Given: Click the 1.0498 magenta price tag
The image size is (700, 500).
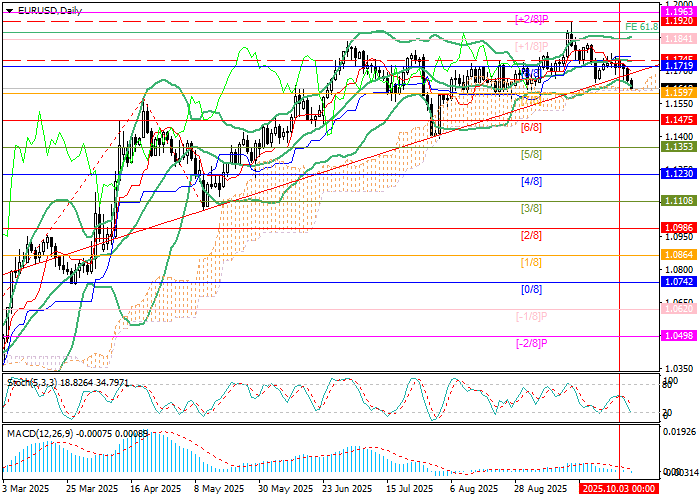Looking at the screenshot, I should 679,337.
